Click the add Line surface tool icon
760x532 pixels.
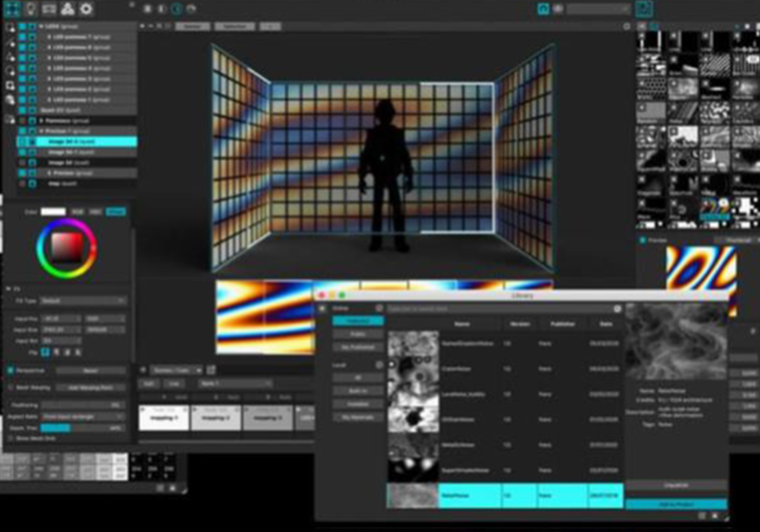click(x=10, y=43)
